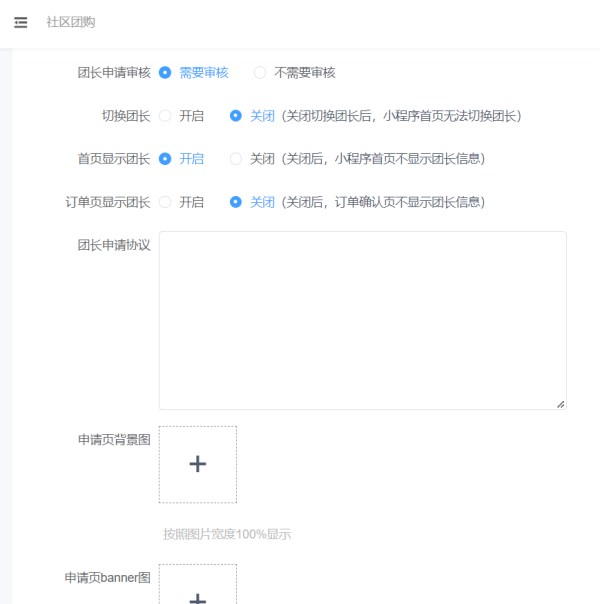Choose 关闭 for 切换团长
The width and height of the screenshot is (600, 604).
(x=236, y=116)
